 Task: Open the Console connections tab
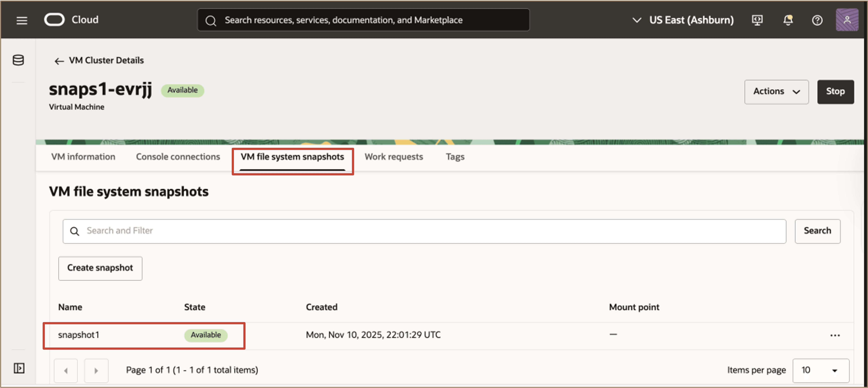pos(178,157)
